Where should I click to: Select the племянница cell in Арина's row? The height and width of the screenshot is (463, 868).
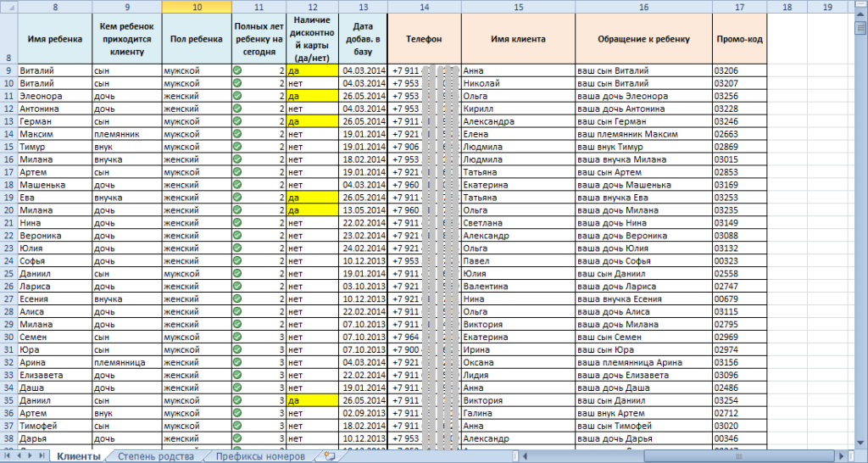click(127, 362)
